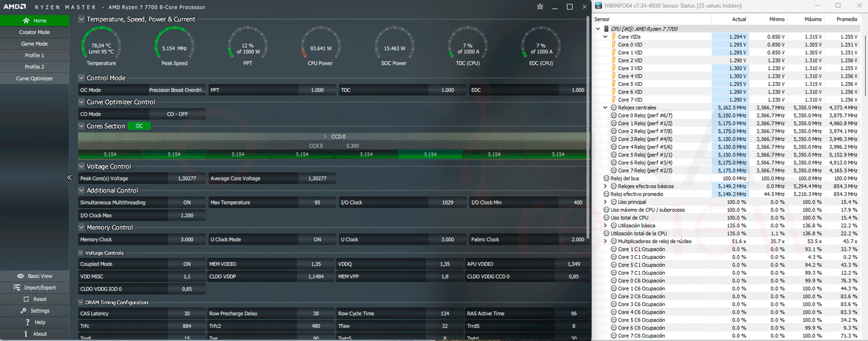Click clock icon beside Reloj del bus
The image size is (868, 341).
[607, 179]
